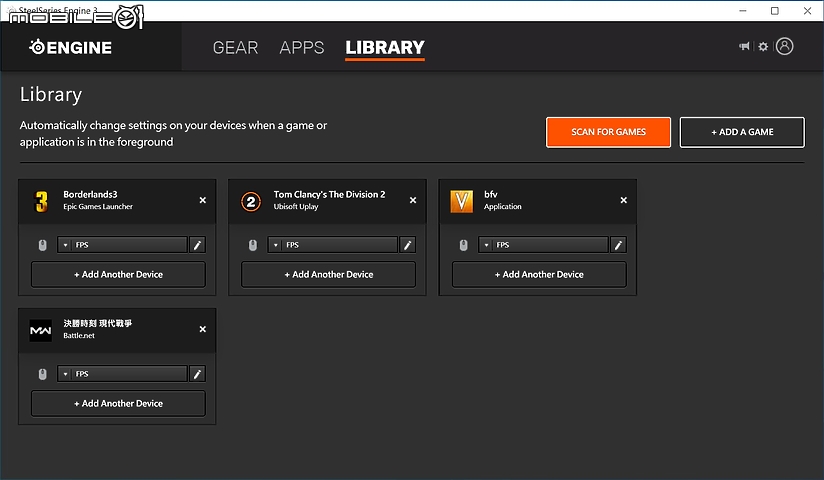
Task: Click the Battle.net label
Action: (79, 335)
